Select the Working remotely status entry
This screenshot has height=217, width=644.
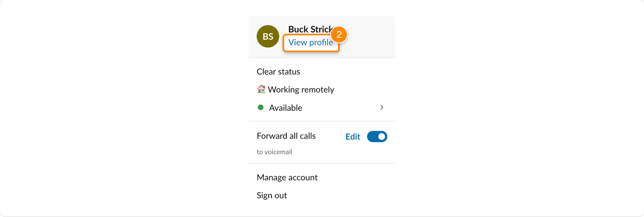point(322,90)
